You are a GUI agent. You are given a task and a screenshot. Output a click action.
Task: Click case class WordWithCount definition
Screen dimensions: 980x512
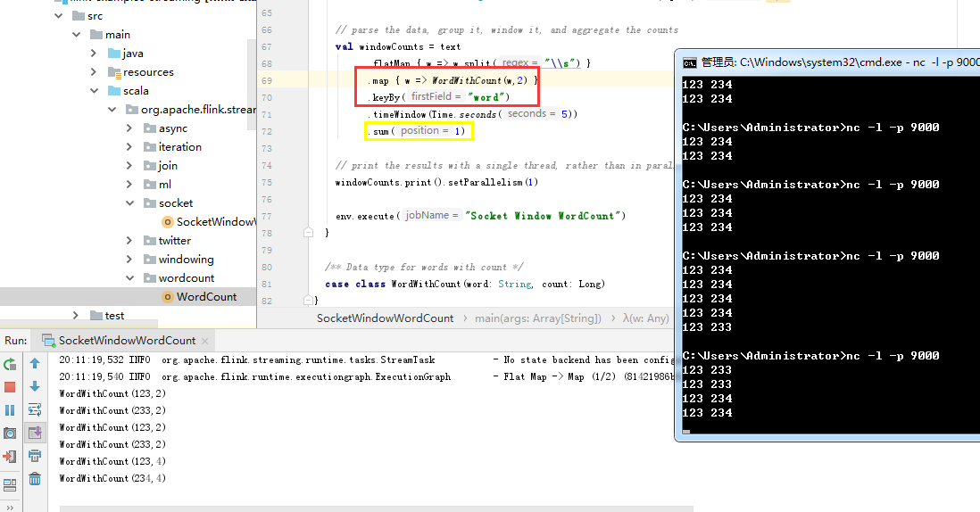(x=465, y=284)
